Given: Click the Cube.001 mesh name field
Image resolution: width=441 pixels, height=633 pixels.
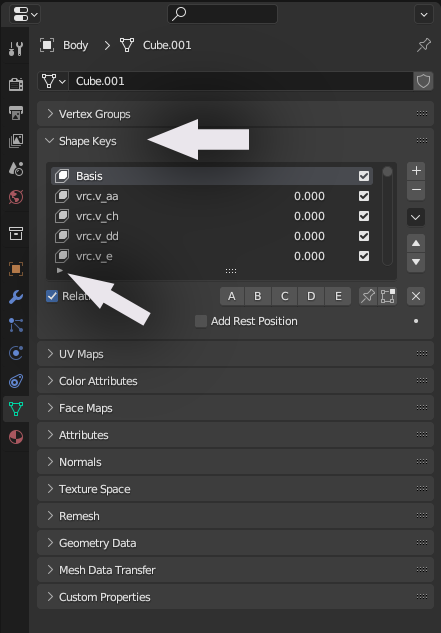Looking at the screenshot, I should coord(241,81).
